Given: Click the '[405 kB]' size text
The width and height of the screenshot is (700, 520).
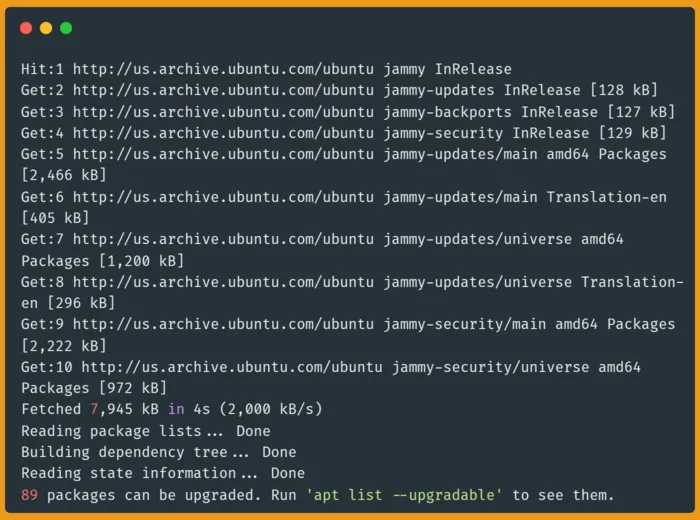Looking at the screenshot, I should [55, 218].
